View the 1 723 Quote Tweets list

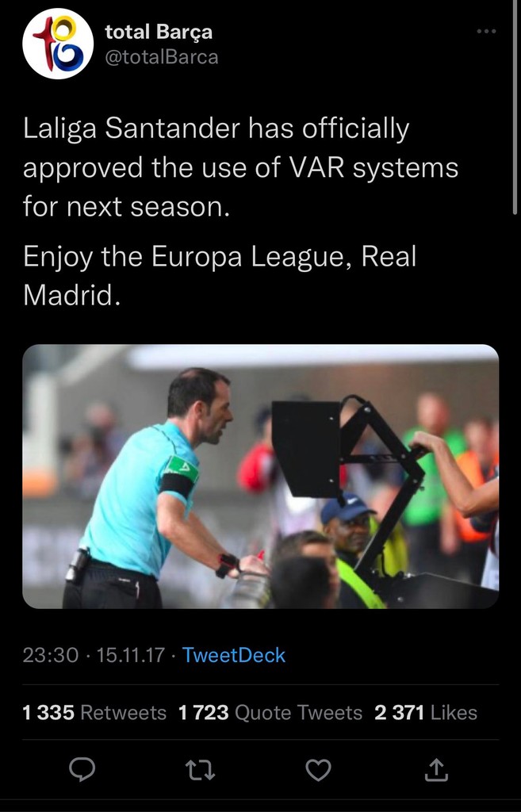270,713
